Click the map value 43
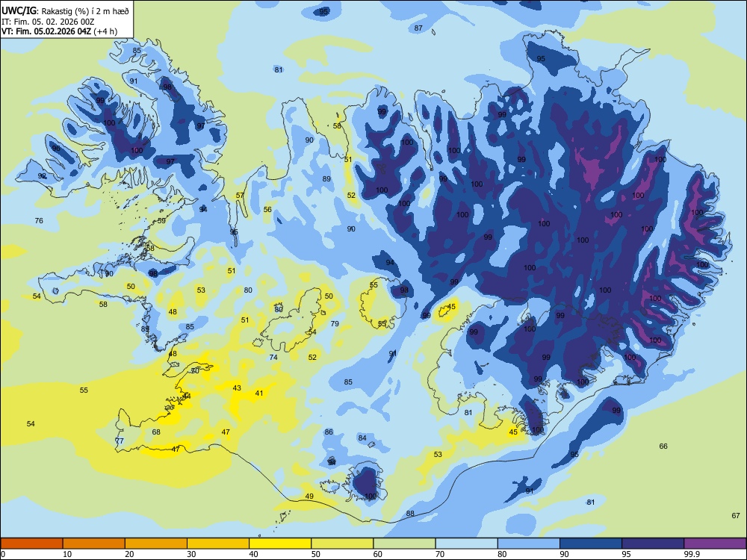747x560 pixels. pyautogui.click(x=237, y=388)
